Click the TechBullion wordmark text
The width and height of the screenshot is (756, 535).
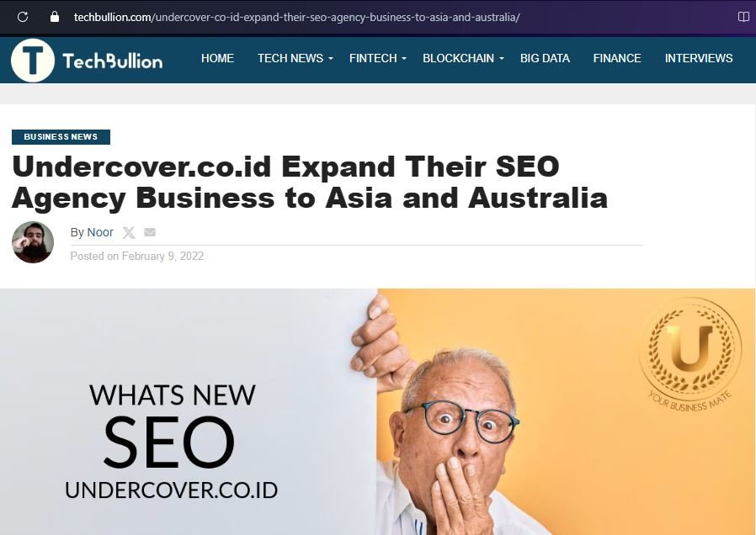coord(112,61)
